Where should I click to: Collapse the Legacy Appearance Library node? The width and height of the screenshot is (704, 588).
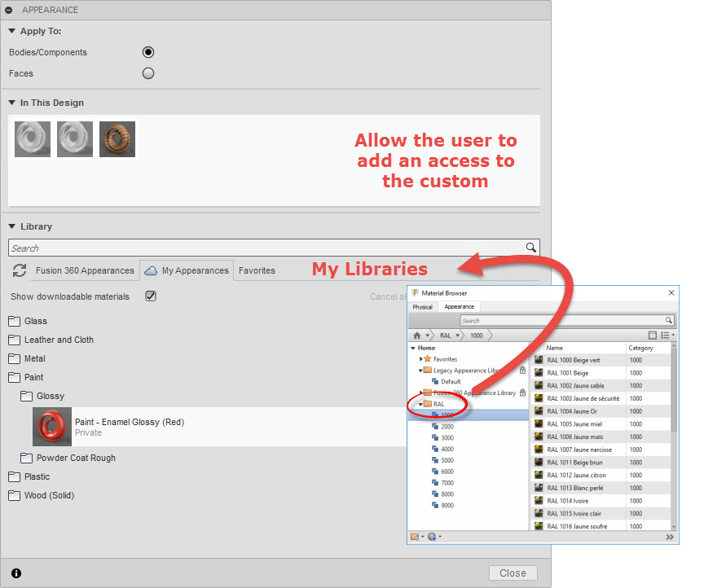pyautogui.click(x=420, y=371)
